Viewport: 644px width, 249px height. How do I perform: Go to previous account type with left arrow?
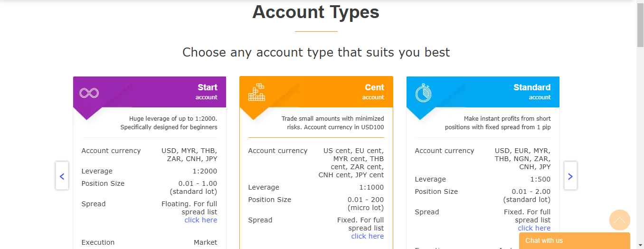[62, 176]
